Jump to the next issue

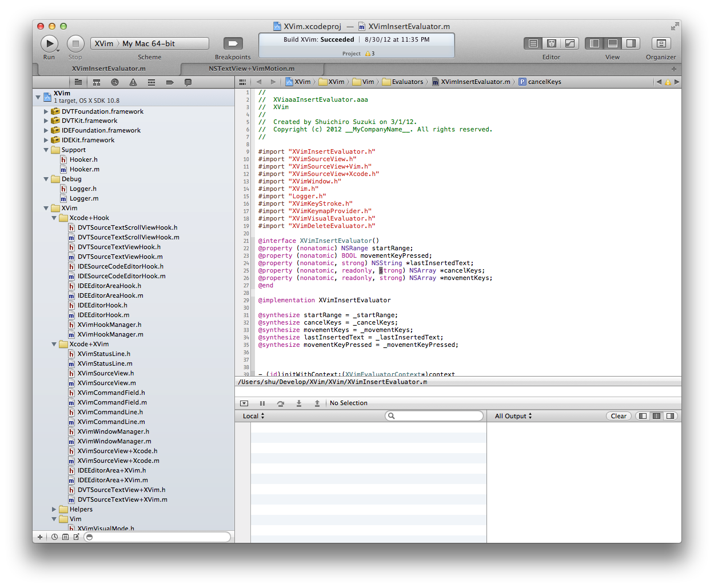pyautogui.click(x=677, y=82)
